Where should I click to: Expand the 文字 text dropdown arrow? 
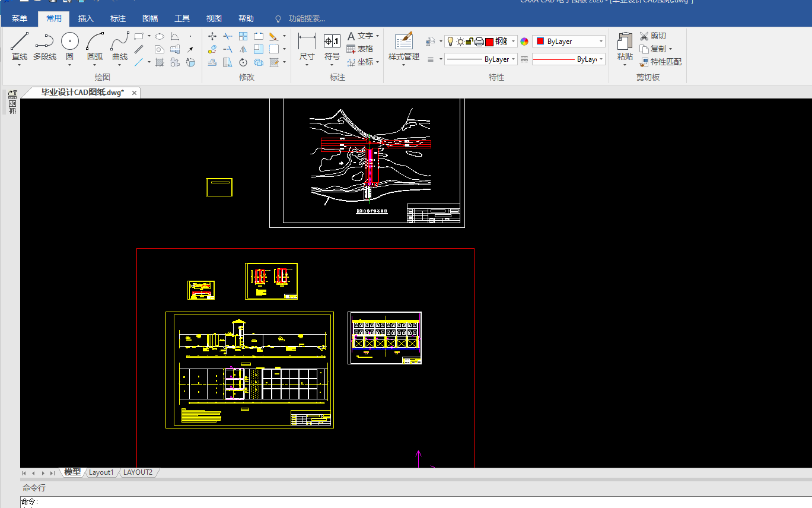click(377, 36)
